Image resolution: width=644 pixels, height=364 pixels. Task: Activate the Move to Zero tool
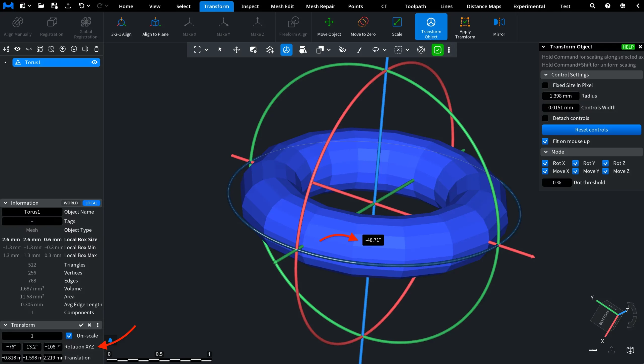point(363,27)
